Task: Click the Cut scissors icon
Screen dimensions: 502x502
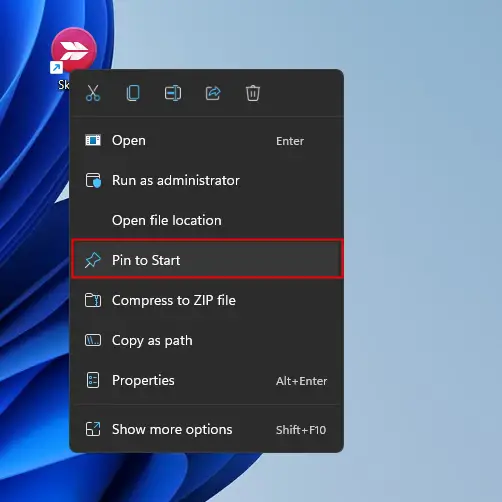Action: coord(93,93)
